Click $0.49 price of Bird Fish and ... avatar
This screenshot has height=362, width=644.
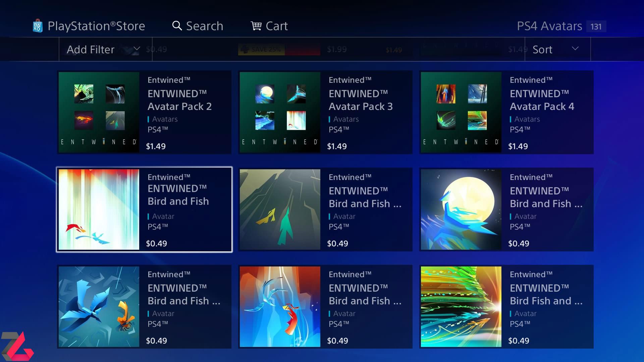pos(519,341)
